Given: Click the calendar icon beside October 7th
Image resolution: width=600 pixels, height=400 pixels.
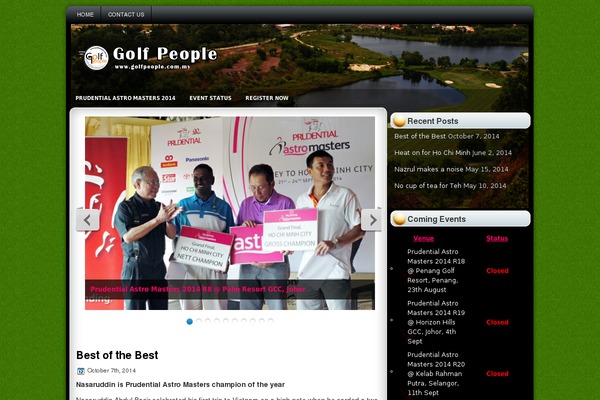Looking at the screenshot, I should coord(80,371).
